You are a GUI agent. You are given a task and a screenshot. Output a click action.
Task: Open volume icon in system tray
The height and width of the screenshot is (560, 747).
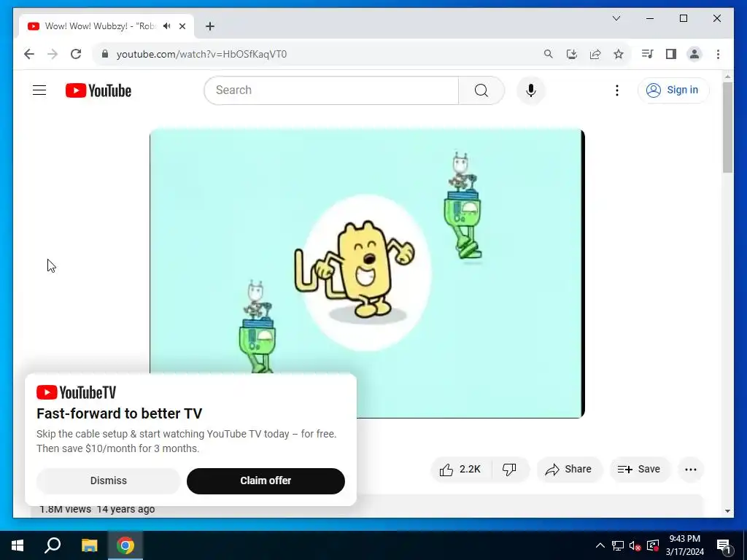635,545
